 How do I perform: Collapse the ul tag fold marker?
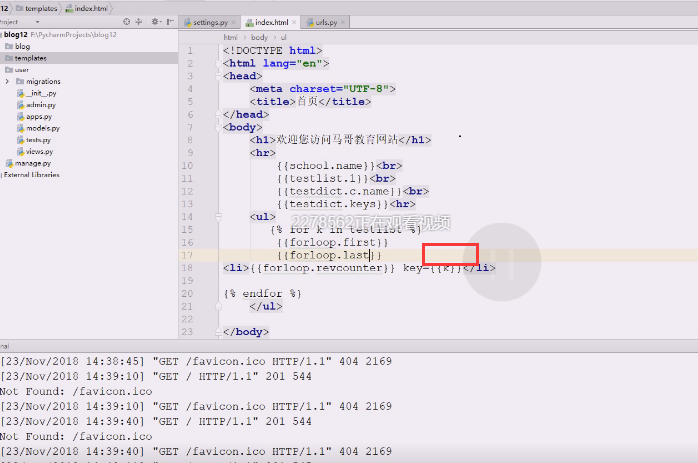click(219, 217)
